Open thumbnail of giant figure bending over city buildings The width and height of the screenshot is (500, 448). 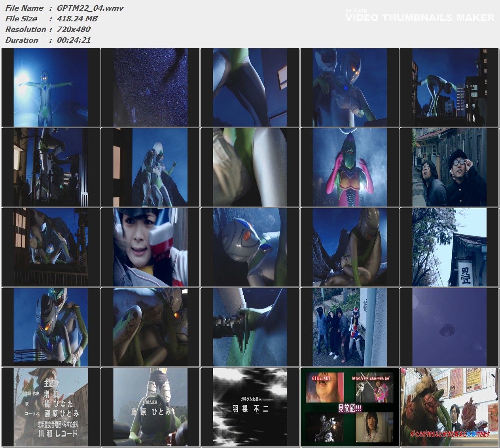point(449,87)
